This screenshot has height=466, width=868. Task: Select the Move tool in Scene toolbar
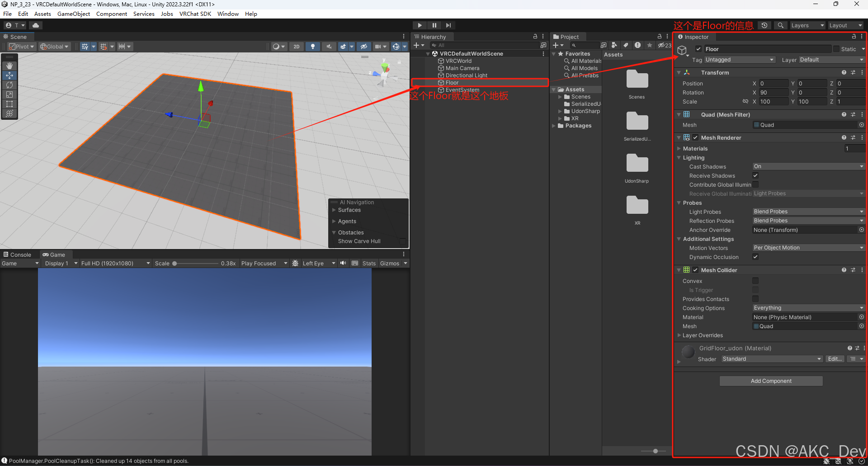coord(9,75)
